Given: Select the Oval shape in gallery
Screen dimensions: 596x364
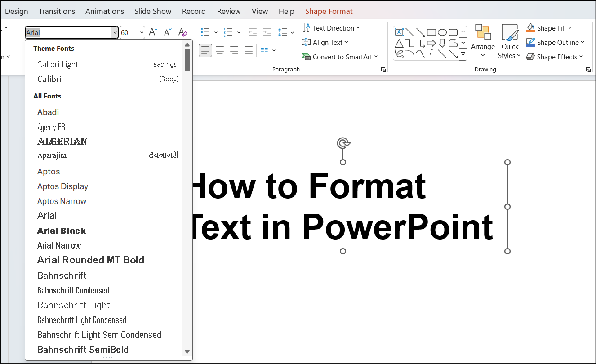Looking at the screenshot, I should pos(442,32).
